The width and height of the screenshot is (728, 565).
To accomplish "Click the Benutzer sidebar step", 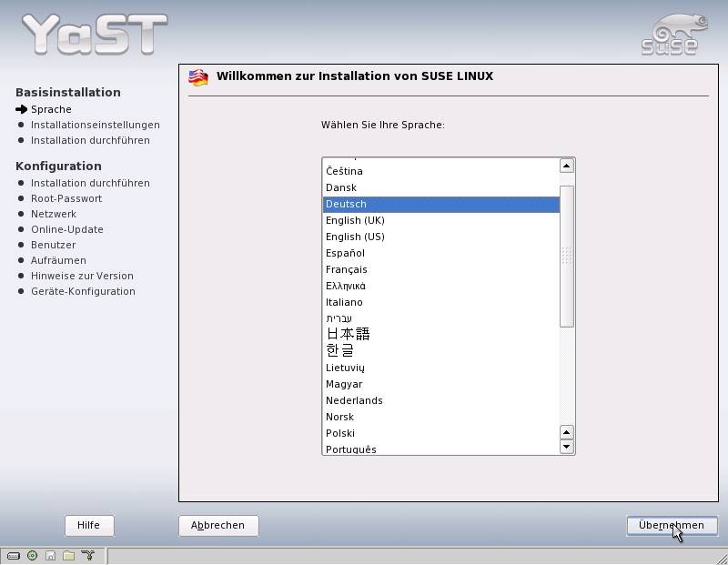I will coord(53,245).
